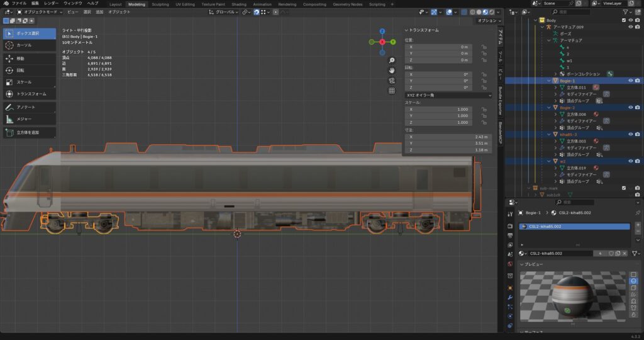Toggle orthographic grid view icon in viewport
This screenshot has width=644, height=340.
click(x=391, y=91)
